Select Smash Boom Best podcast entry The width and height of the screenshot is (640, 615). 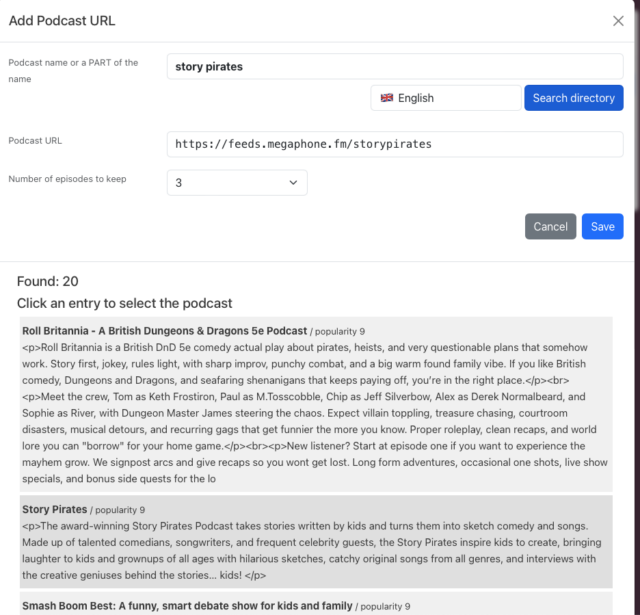click(187, 605)
